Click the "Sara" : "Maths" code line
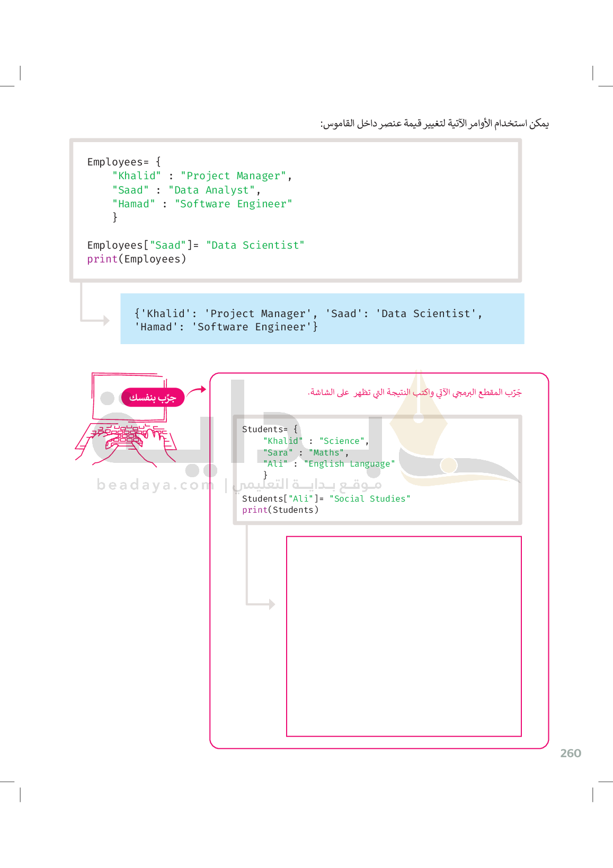 pyautogui.click(x=306, y=452)
